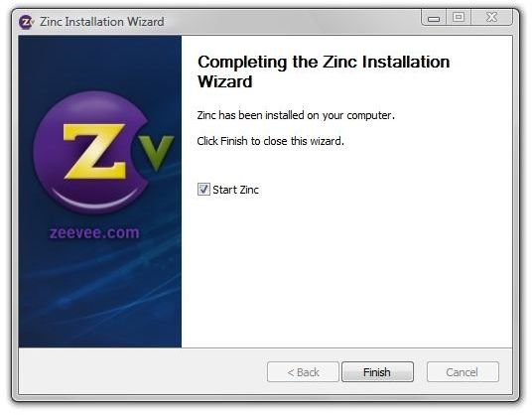The width and height of the screenshot is (532, 415).
Task: Click the word Wizard in the heading
Action: click(225, 81)
